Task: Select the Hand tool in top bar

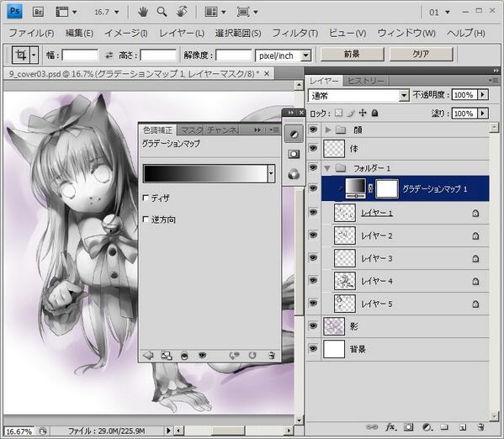Action: coord(143,13)
